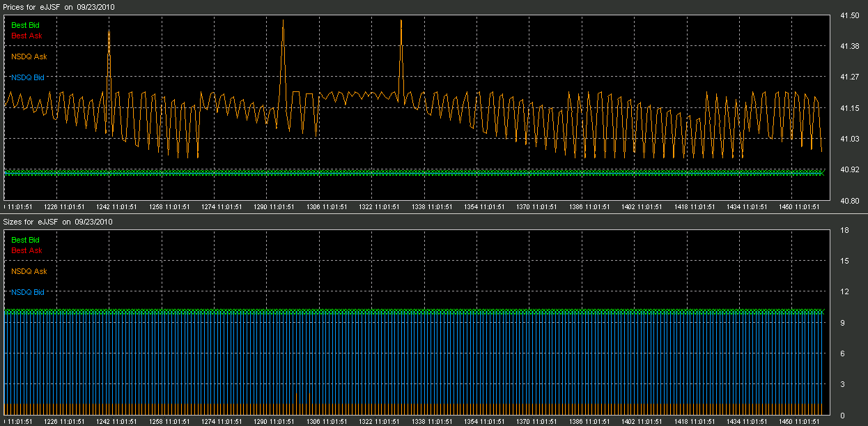This screenshot has width=868, height=426.
Task: Select 'NSDQ Bid' legend label in Sizes chart
Action: tap(28, 292)
